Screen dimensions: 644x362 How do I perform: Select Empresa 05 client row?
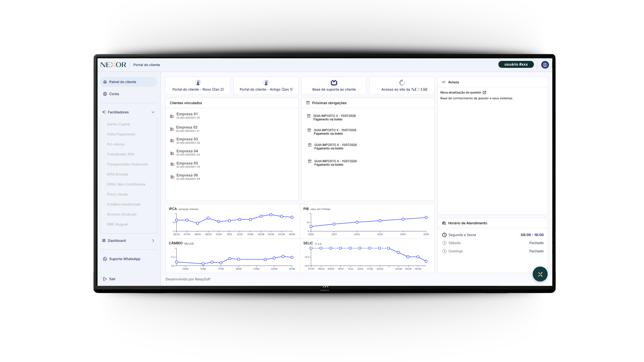tap(188, 165)
